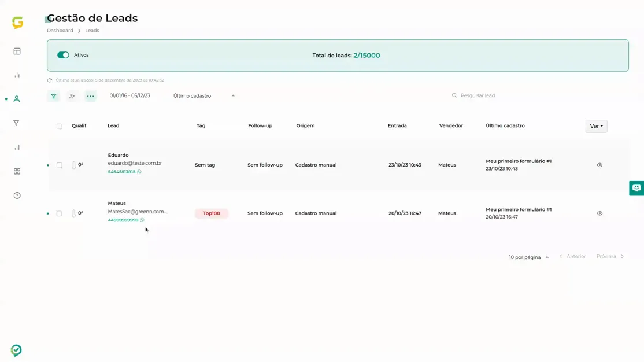Open the Ver columns dropdown
Viewport: 644px width, 362px height.
point(597,126)
